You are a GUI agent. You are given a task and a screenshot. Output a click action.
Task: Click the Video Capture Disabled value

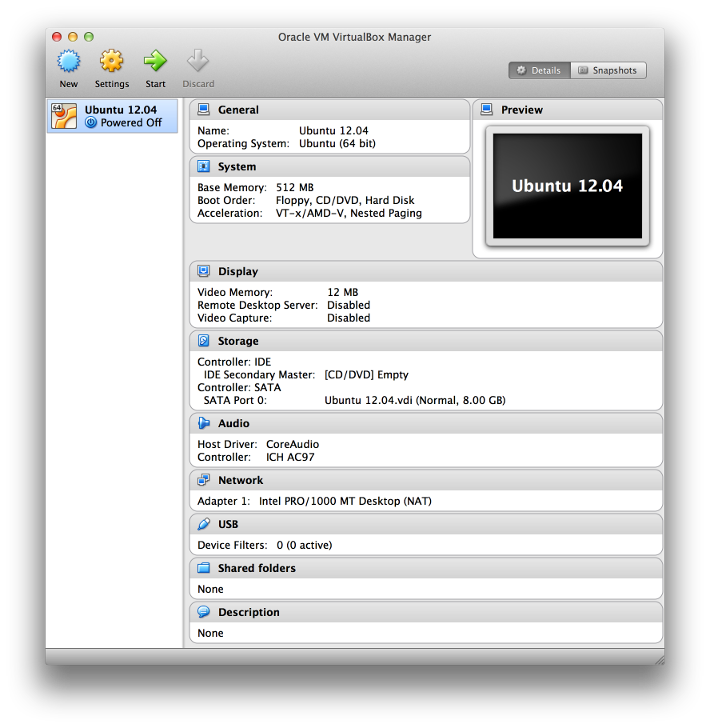(x=349, y=318)
